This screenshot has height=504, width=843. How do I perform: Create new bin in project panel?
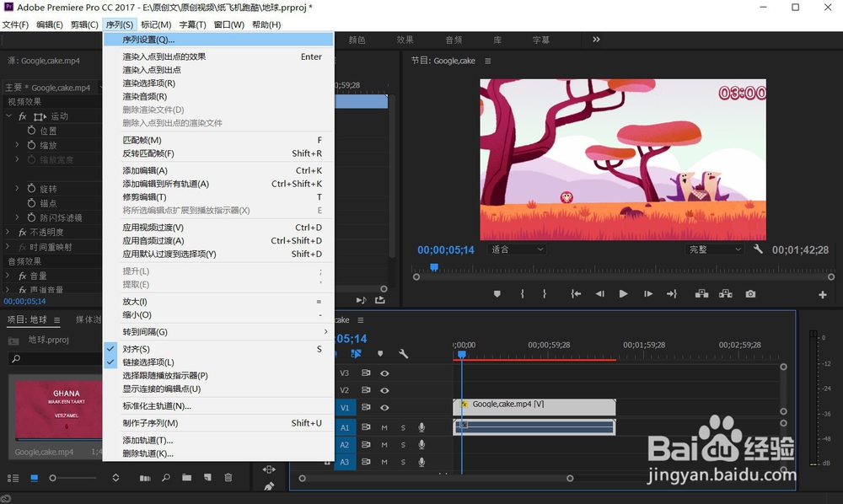[x=186, y=477]
